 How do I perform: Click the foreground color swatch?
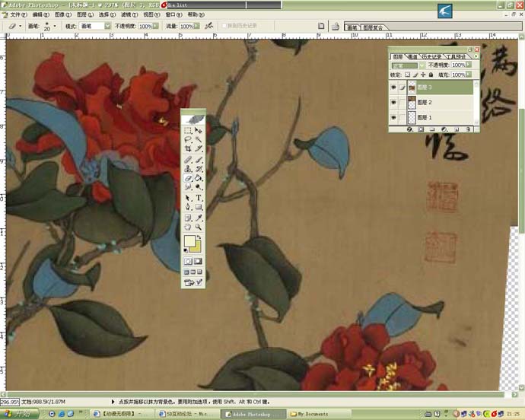pos(190,240)
